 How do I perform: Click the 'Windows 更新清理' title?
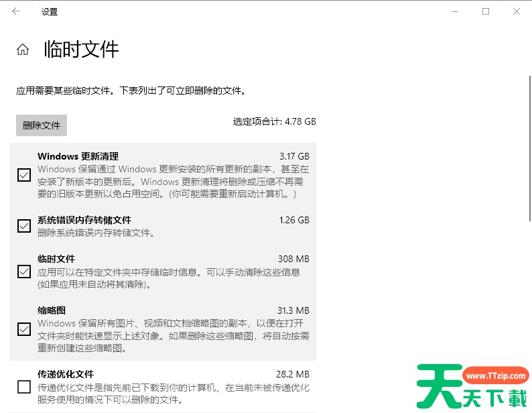78,156
